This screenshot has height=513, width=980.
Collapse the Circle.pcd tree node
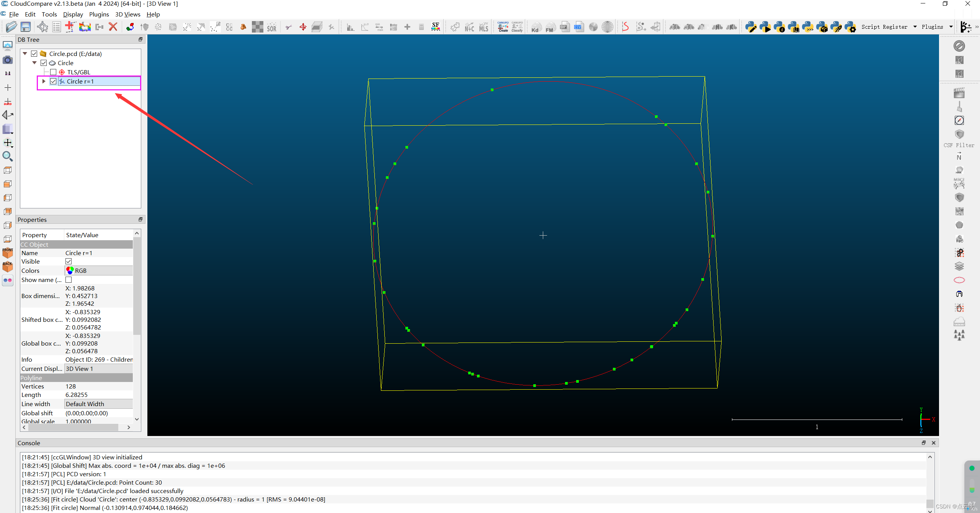point(25,54)
